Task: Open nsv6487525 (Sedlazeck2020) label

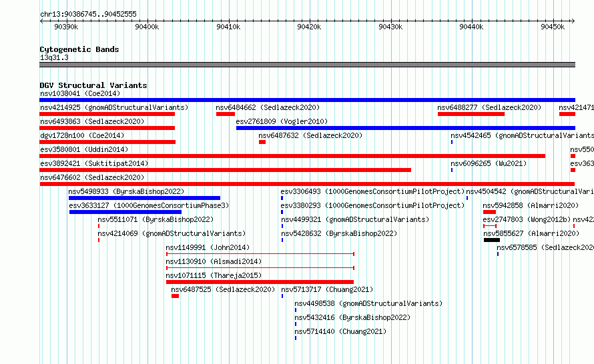Action: coord(223,289)
